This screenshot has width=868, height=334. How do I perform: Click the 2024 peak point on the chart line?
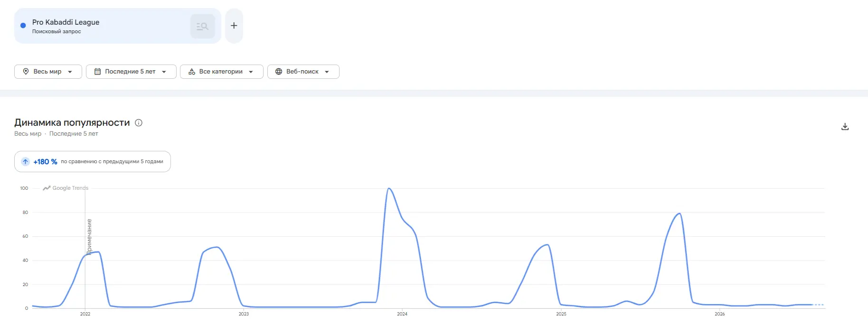(389, 188)
